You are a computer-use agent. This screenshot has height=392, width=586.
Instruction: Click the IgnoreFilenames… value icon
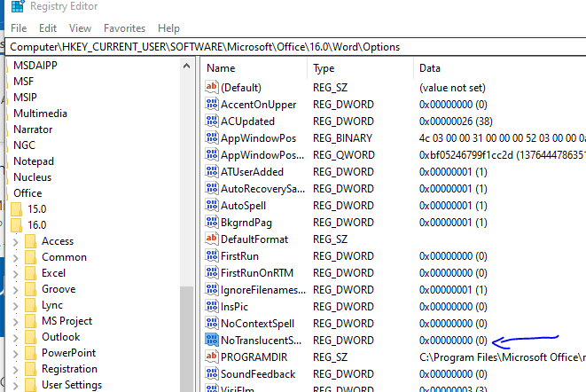212,289
